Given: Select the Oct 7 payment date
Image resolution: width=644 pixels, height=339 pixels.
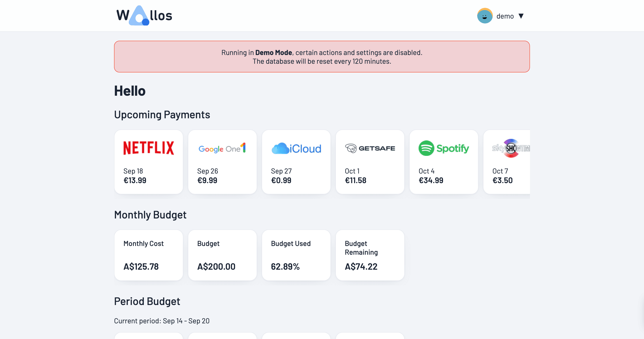Looking at the screenshot, I should (500, 171).
